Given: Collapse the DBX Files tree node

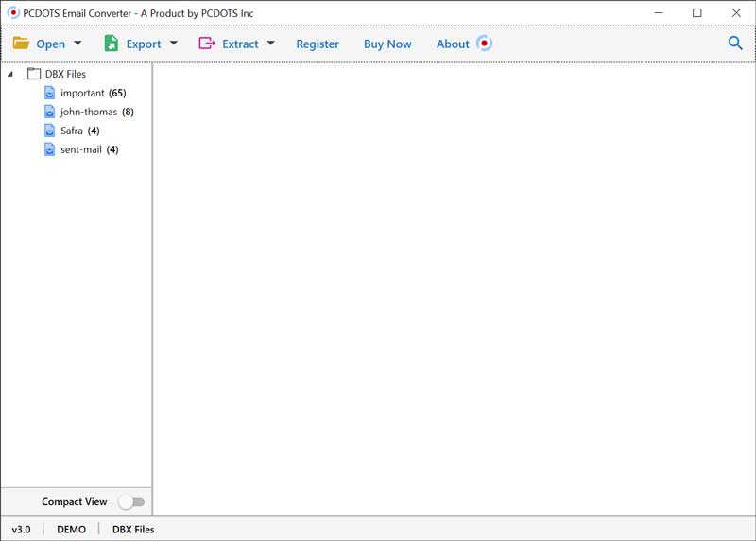Looking at the screenshot, I should 10,75.
